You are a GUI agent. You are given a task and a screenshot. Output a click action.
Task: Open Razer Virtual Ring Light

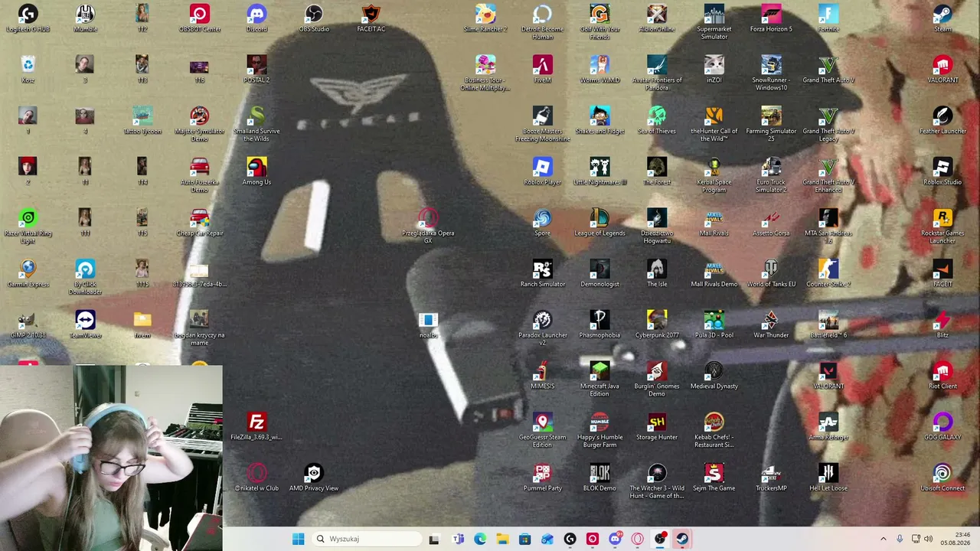click(28, 226)
